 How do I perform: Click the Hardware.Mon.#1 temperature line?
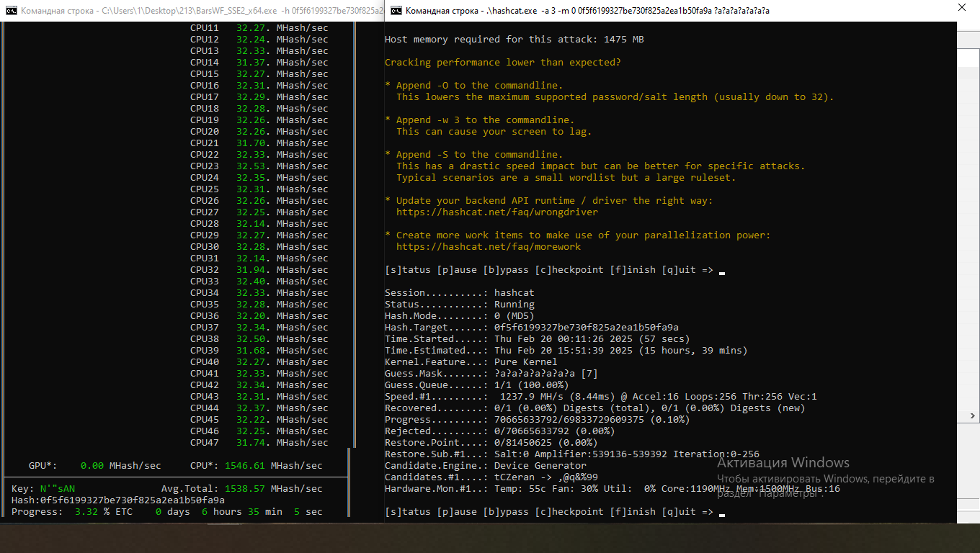612,489
